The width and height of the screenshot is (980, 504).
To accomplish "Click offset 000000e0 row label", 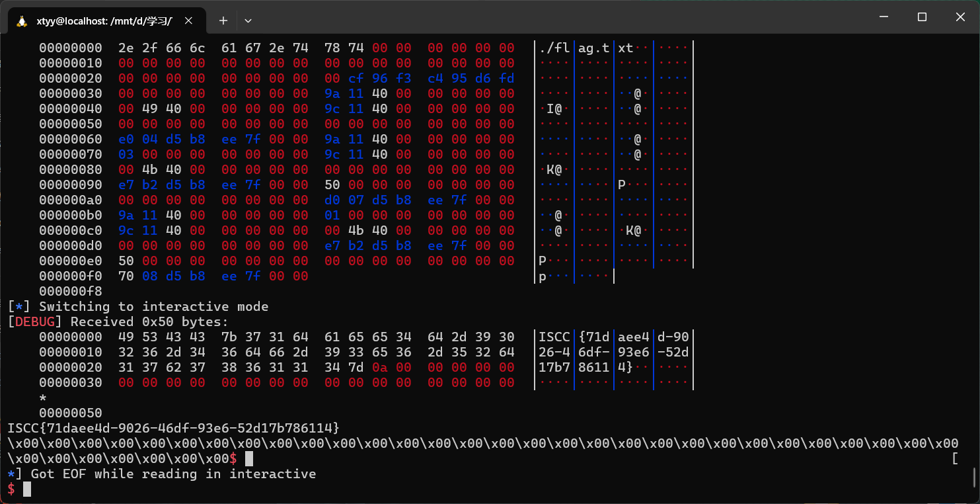I will [71, 261].
